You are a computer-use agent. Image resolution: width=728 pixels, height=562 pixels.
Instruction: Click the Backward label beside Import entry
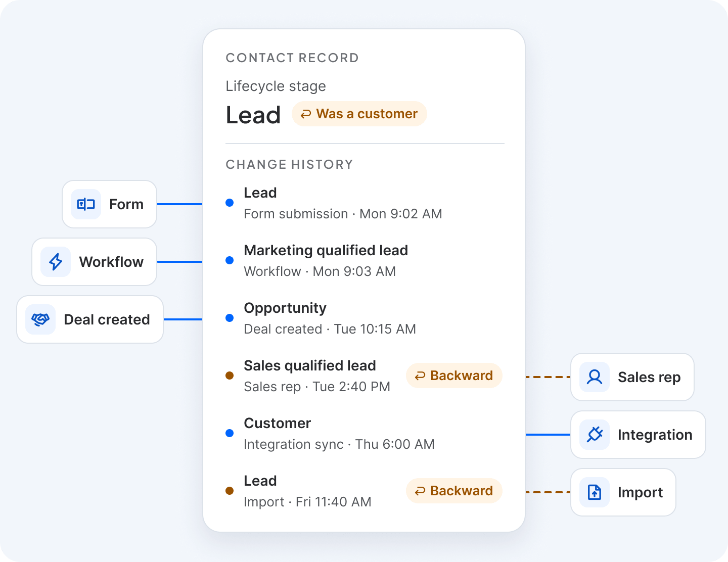(x=462, y=491)
